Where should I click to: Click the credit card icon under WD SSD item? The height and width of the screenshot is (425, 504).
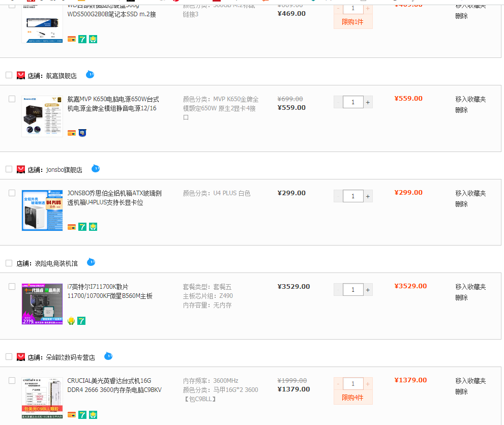coord(72,39)
